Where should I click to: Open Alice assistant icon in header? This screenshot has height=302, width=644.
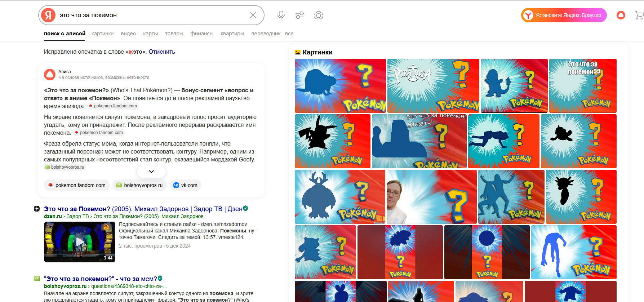pyautogui.click(x=621, y=15)
